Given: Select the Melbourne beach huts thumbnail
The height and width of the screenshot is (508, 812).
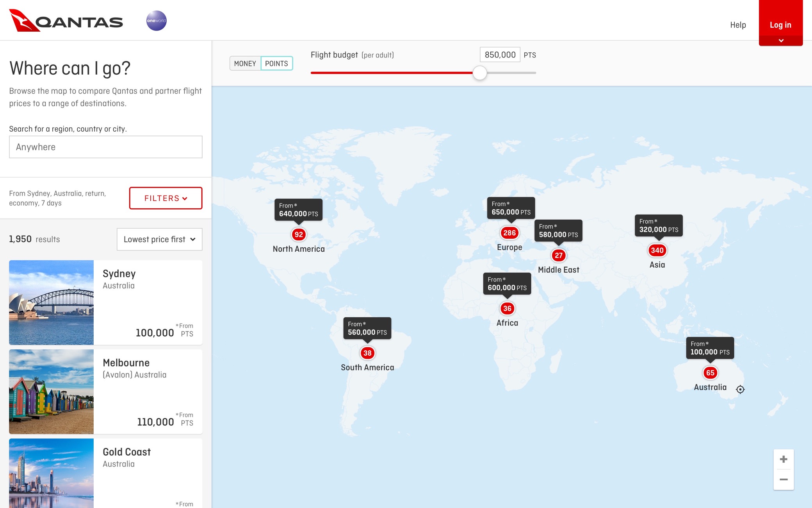Looking at the screenshot, I should (x=52, y=392).
